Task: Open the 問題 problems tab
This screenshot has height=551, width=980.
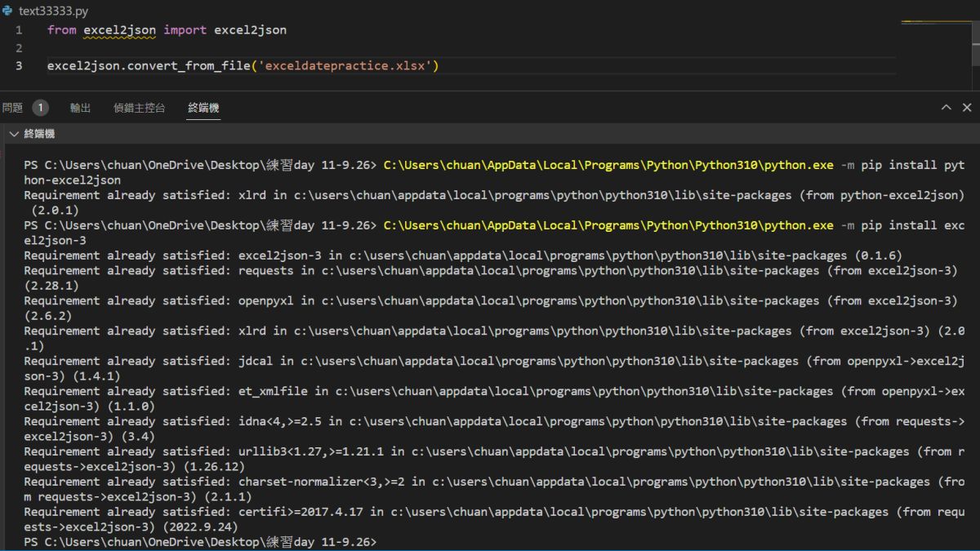Action: tap(12, 108)
